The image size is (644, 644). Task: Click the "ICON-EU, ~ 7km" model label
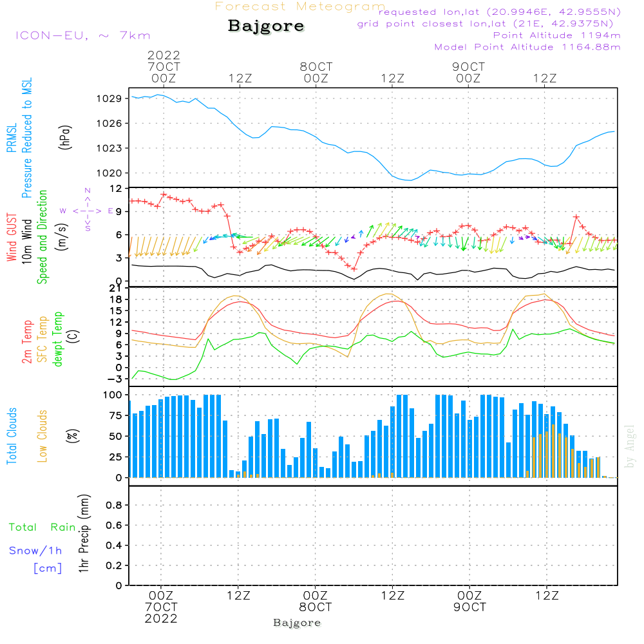point(83,35)
